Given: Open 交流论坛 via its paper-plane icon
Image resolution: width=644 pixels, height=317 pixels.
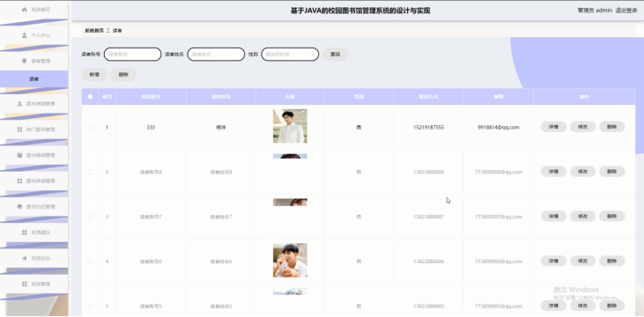Looking at the screenshot, I should 25,258.
